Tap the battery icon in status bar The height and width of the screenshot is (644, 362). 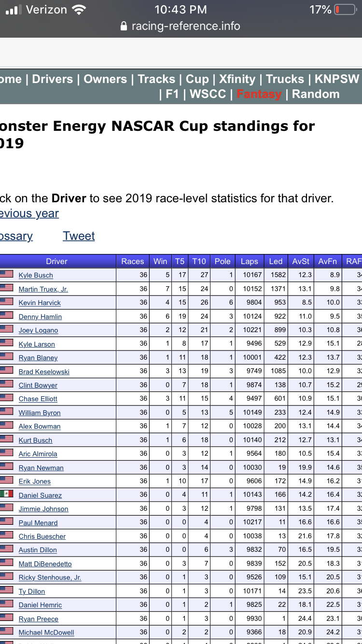(x=345, y=10)
